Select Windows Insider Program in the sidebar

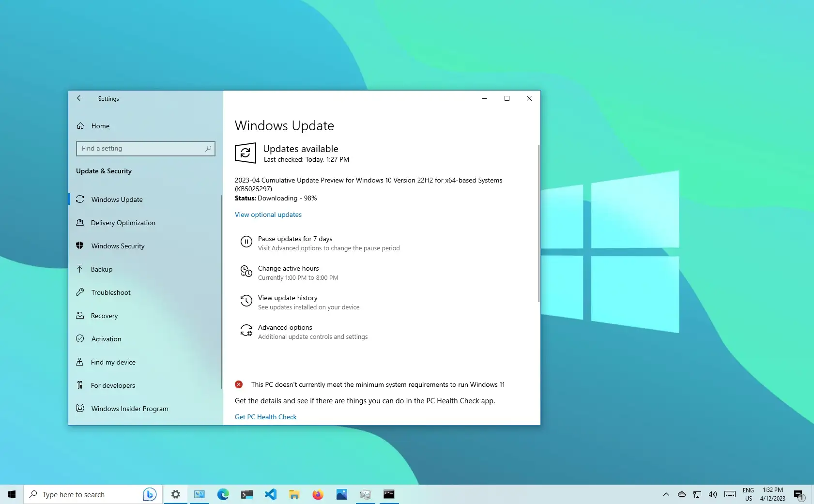click(129, 409)
